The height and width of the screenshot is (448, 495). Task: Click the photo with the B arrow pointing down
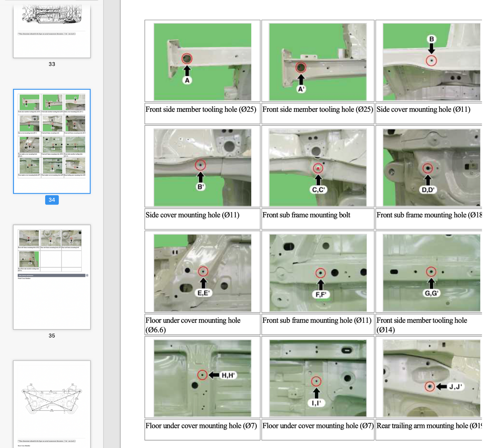click(x=431, y=62)
